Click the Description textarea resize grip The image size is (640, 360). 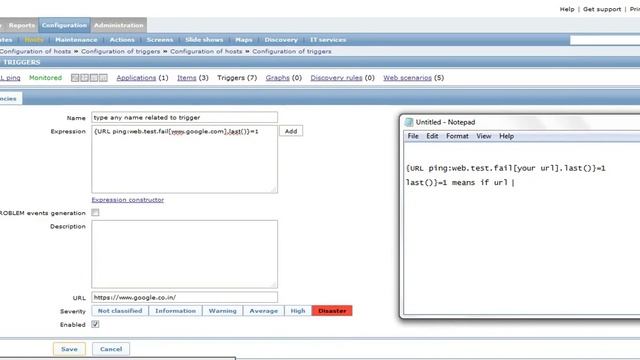click(x=274, y=284)
